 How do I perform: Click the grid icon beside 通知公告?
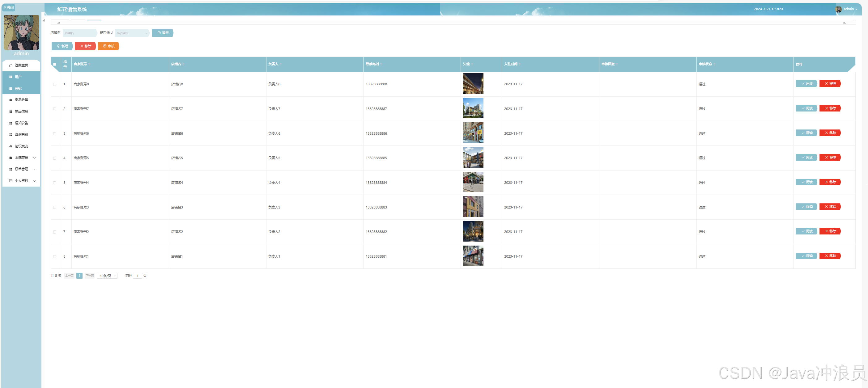(x=11, y=123)
